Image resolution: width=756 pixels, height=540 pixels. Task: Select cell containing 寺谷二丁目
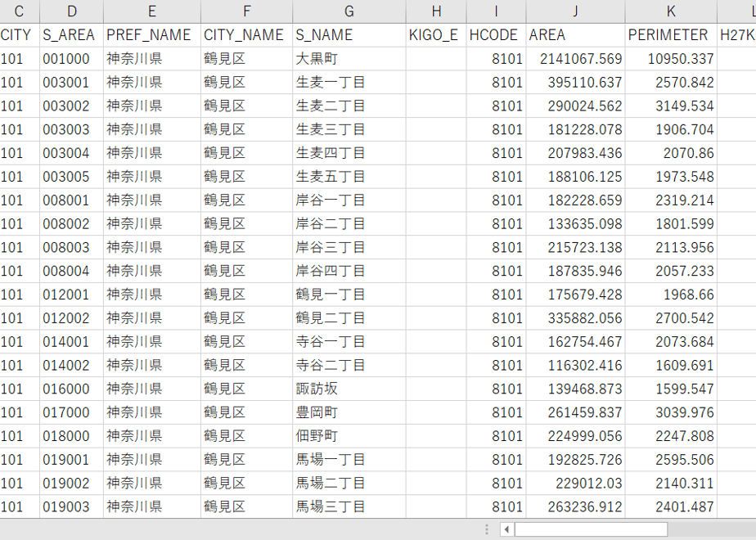pos(349,366)
